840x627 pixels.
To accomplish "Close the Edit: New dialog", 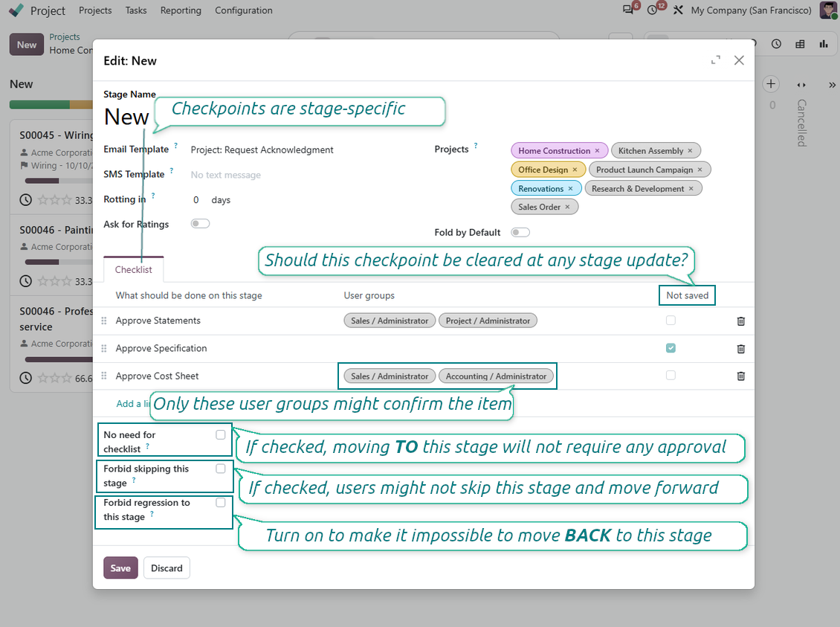I will pyautogui.click(x=739, y=60).
